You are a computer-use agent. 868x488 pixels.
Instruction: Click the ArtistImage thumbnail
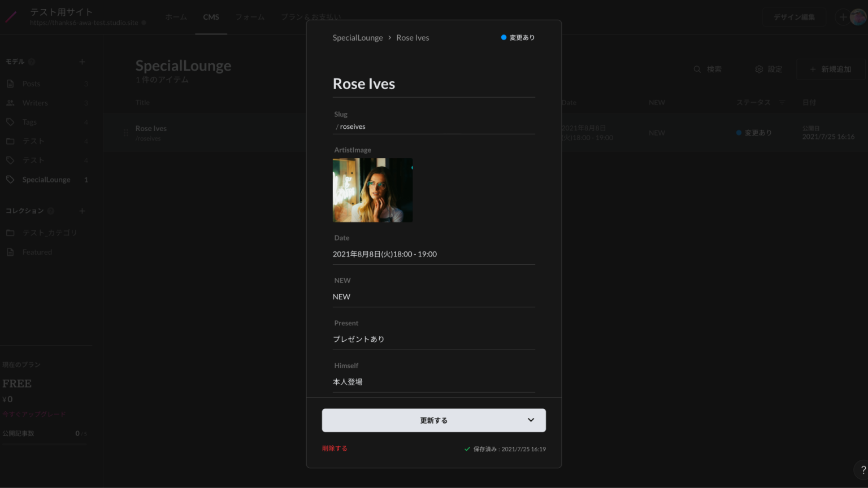tap(372, 190)
